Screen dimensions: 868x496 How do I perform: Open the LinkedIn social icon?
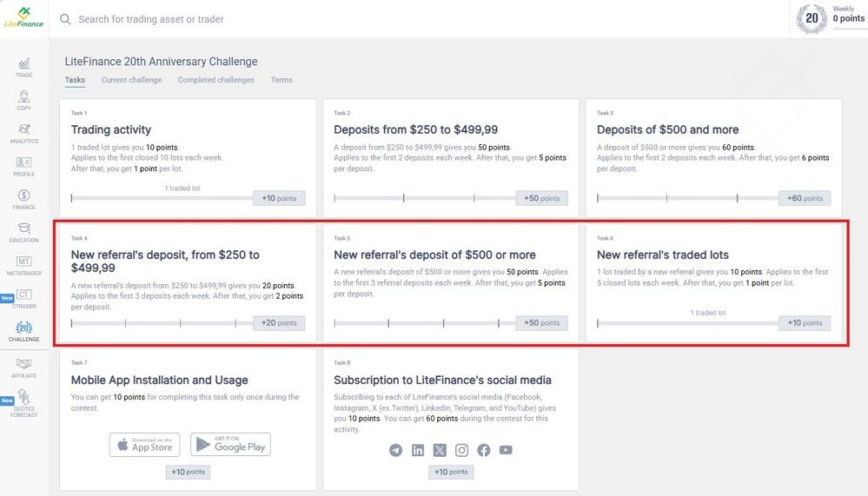(x=418, y=450)
